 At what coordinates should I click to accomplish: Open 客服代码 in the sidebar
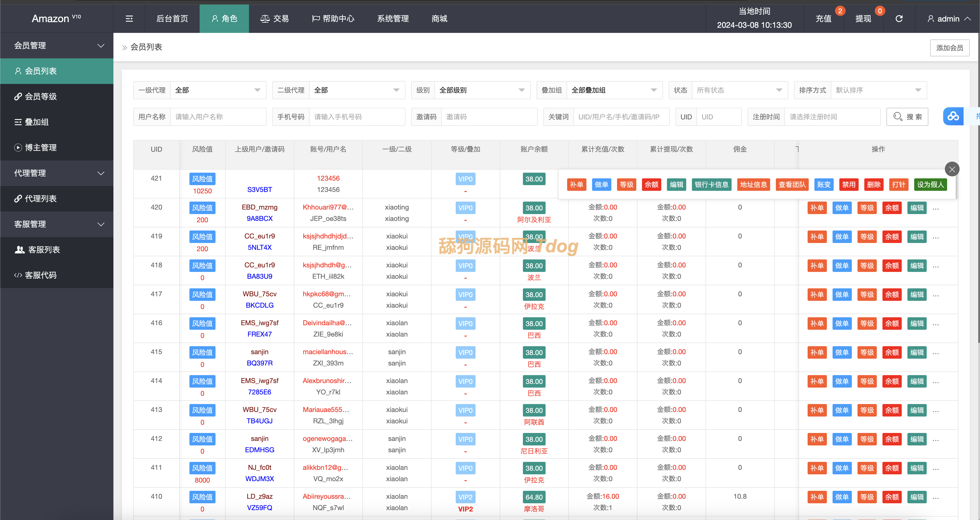pyautogui.click(x=40, y=275)
